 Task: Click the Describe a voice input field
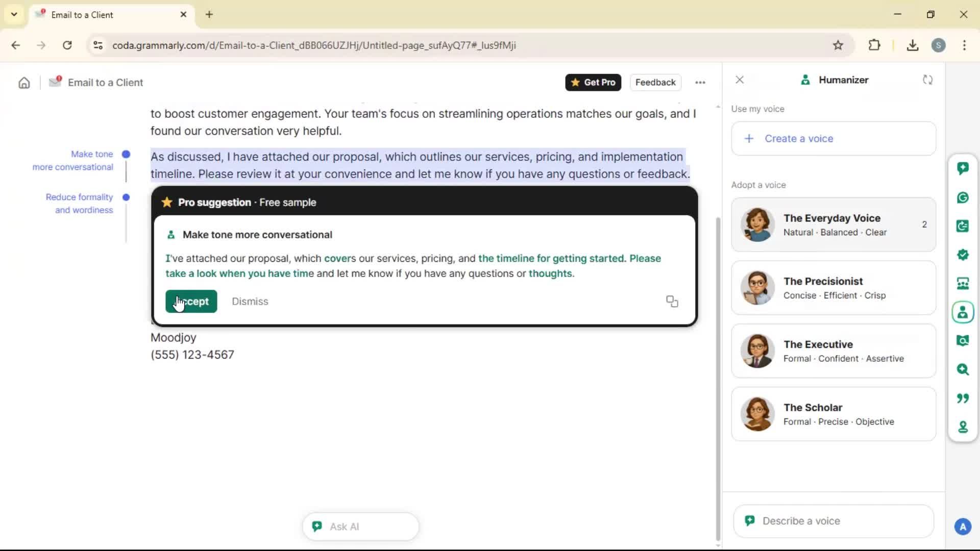pos(833,521)
